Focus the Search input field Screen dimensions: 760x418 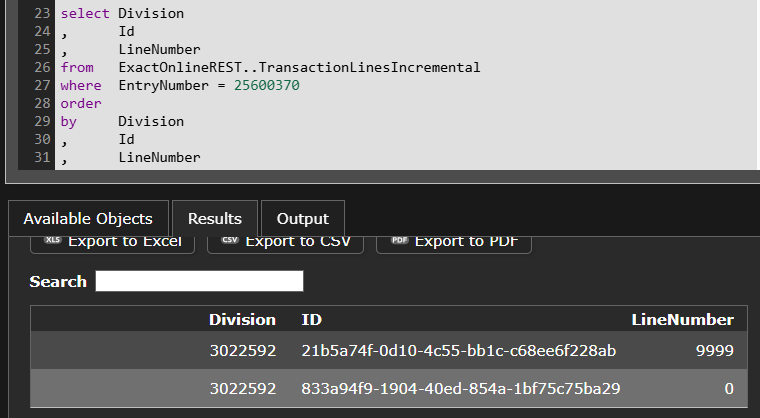coord(199,281)
